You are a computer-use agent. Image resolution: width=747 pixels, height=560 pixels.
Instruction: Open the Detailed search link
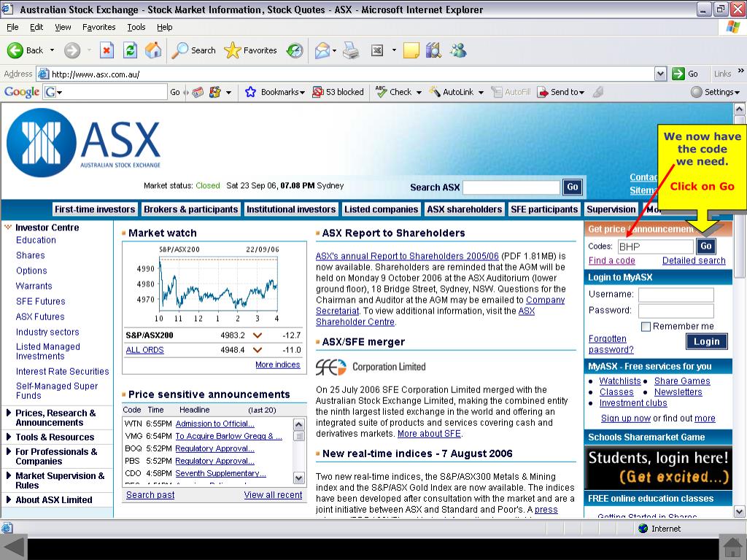694,260
